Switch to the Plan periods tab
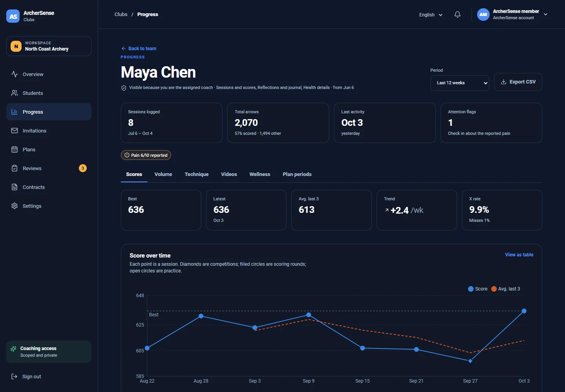 pos(297,174)
